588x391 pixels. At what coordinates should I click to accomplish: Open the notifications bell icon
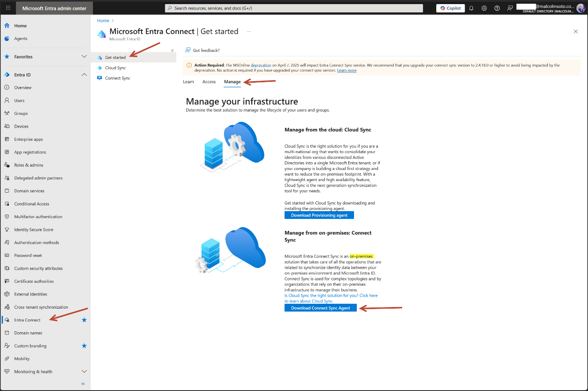tap(471, 8)
